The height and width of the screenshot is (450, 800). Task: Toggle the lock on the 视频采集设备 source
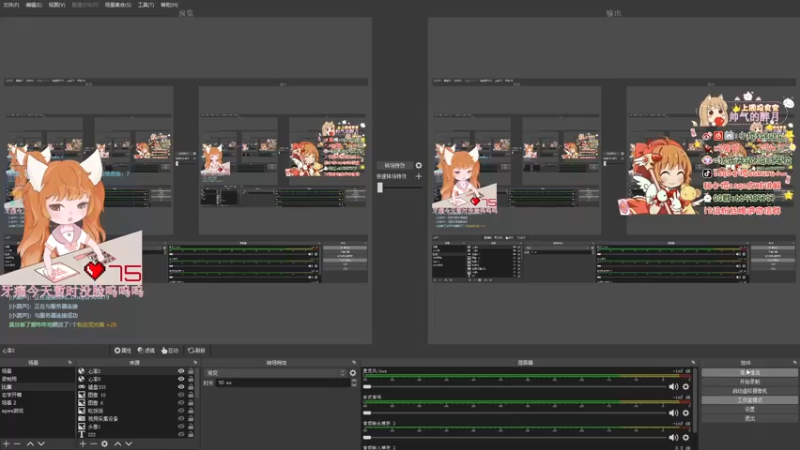point(191,418)
